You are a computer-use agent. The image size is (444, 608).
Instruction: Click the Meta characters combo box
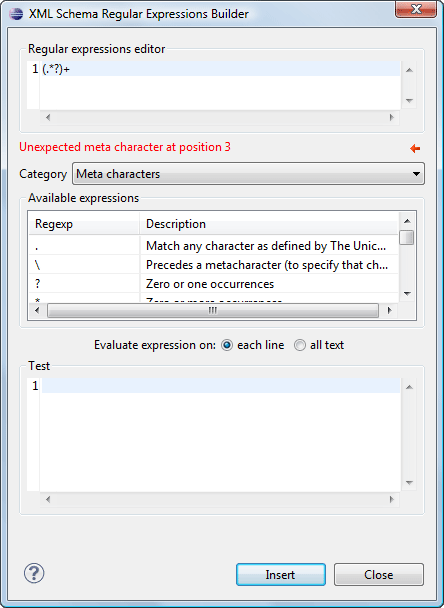click(x=248, y=174)
